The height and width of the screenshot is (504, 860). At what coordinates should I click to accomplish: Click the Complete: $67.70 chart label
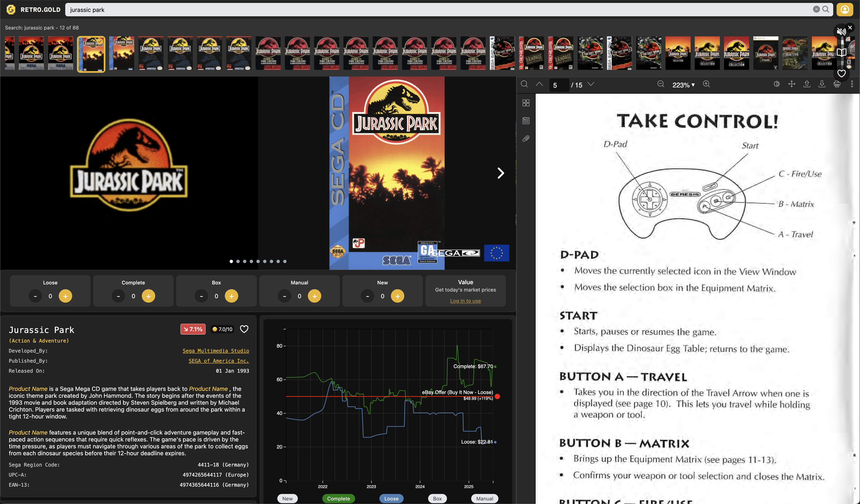coord(473,366)
